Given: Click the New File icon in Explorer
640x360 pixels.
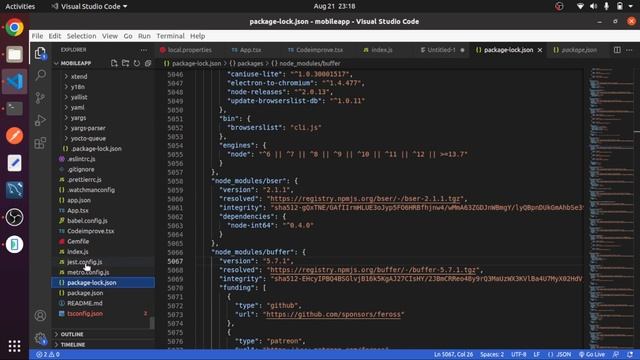Looking at the screenshot, I should click(114, 63).
